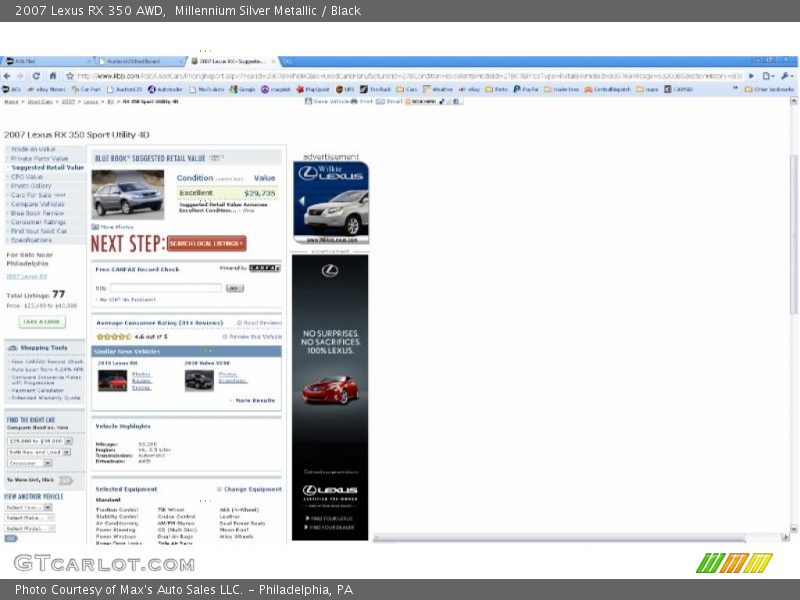Go to the browser Home page icon

53,76
